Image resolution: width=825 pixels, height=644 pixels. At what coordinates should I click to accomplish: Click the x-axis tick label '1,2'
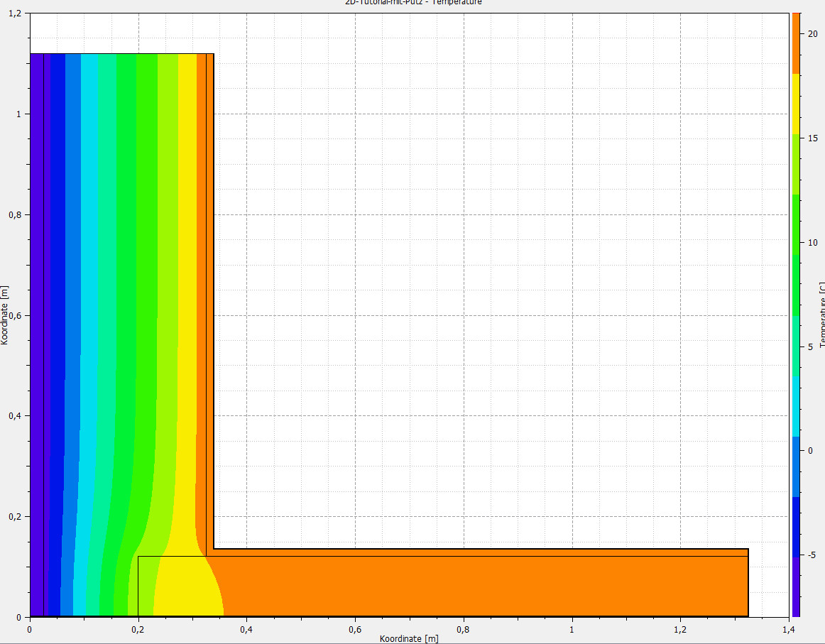tap(679, 629)
